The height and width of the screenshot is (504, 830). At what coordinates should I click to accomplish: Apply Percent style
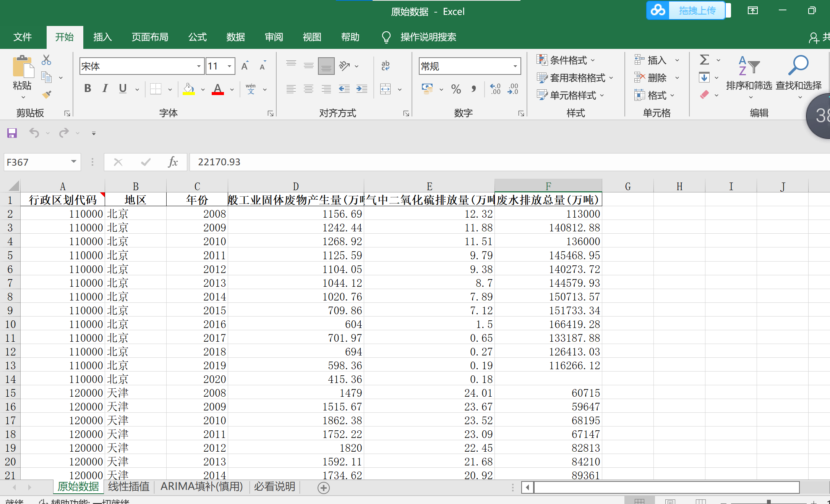point(456,89)
